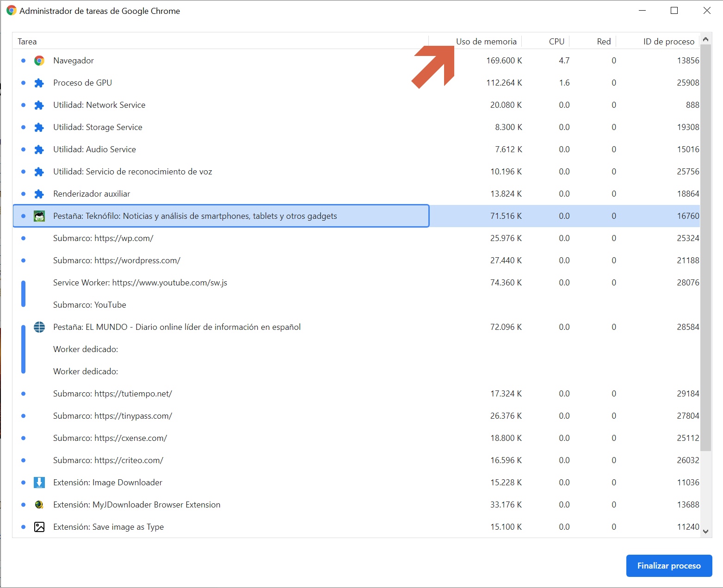This screenshot has width=723, height=588.
Task: Click the puzzle icon of Utilidad: Audio Service
Action: tap(39, 149)
